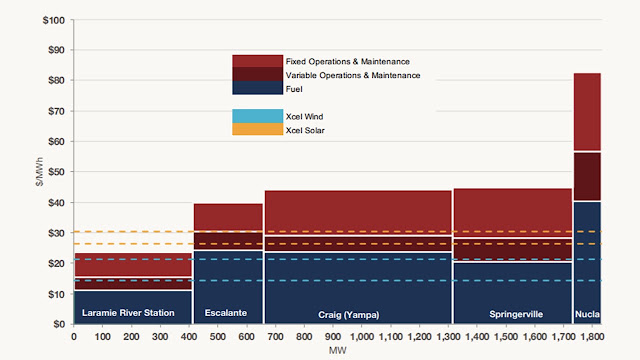Click the '$/MWh' y-axis title

pos(39,172)
